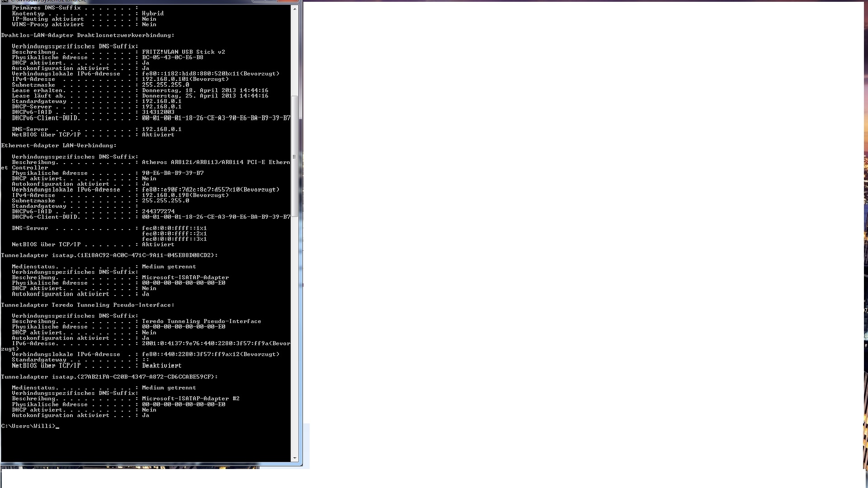Image resolution: width=868 pixels, height=488 pixels.
Task: Click the Teredo Tunneling Pseudo-Interface heading
Action: [88, 305]
